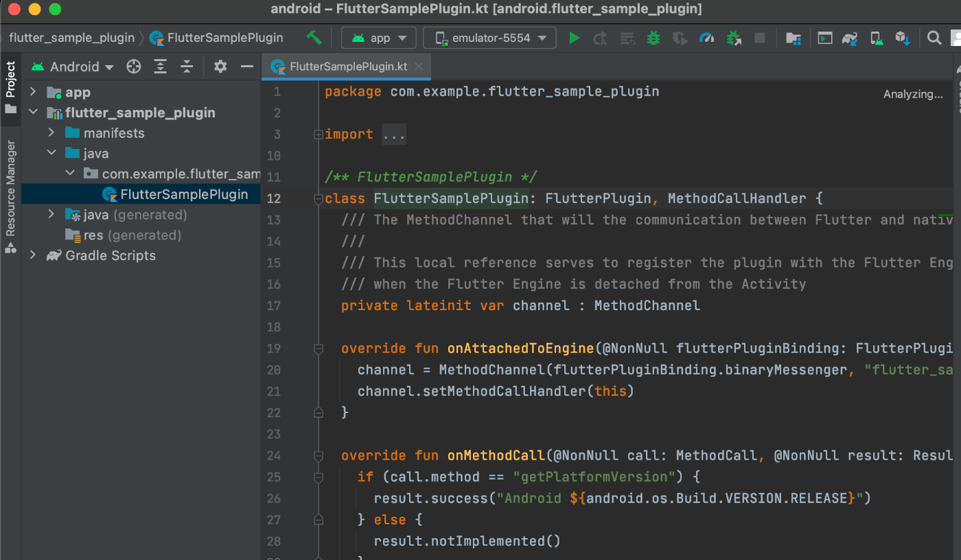Click the Apply Code Changes icon
The width and height of the screenshot is (961, 560).
coord(626,38)
